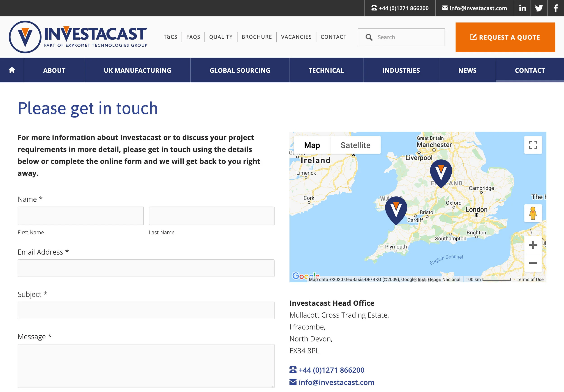Image resolution: width=564 pixels, height=392 pixels.
Task: Switch map to Satellite view
Action: (x=355, y=145)
